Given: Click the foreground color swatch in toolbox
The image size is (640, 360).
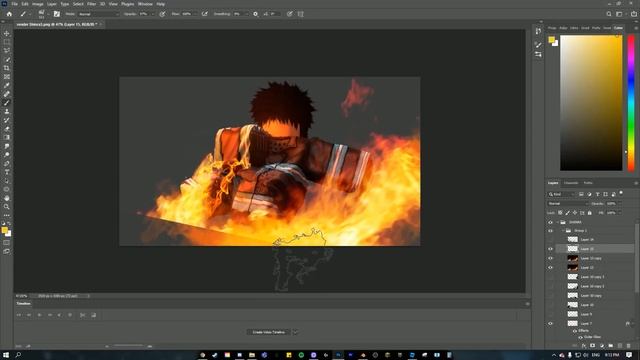Looking at the screenshot, I should 4,230.
